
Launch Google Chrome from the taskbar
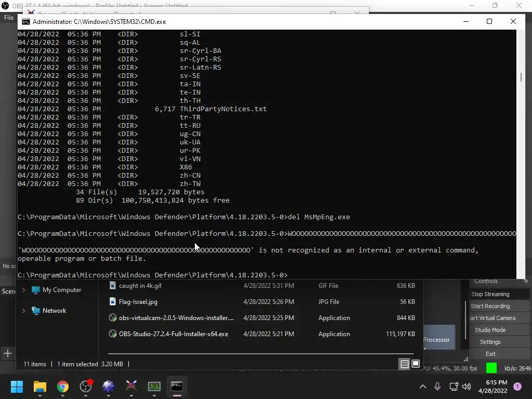[63, 386]
